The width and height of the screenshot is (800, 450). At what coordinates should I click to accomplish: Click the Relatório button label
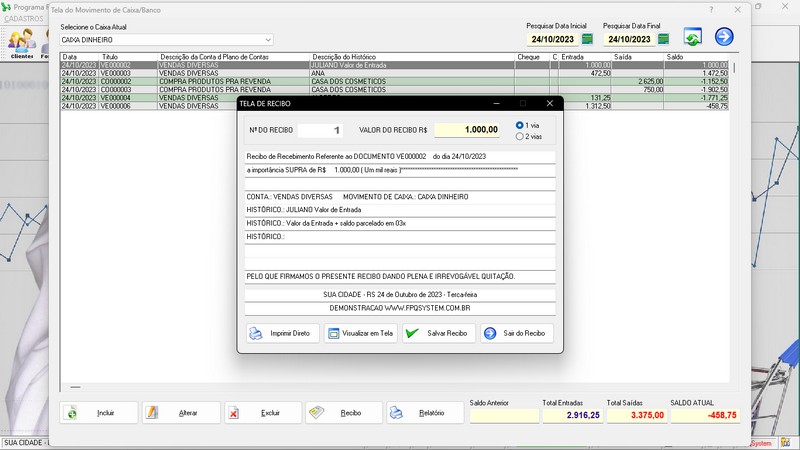click(x=432, y=413)
